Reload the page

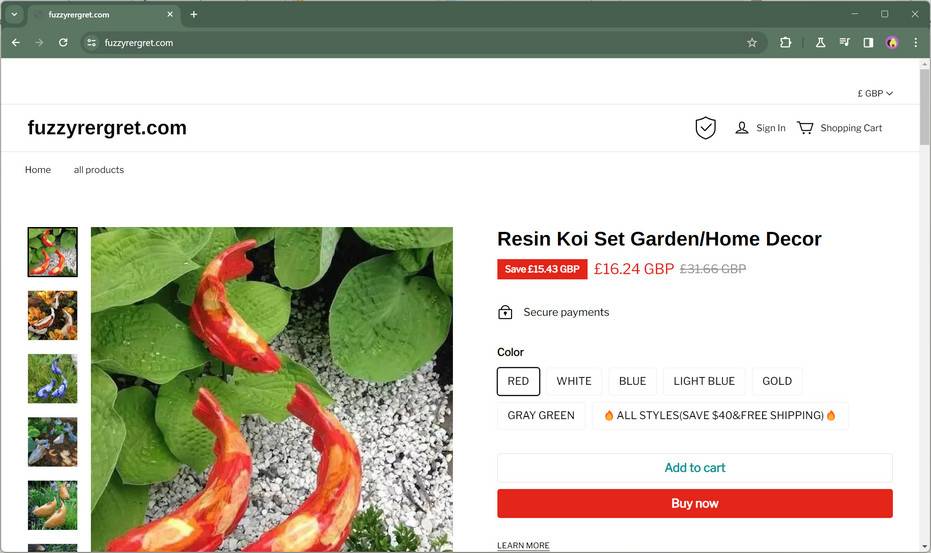[x=63, y=43]
